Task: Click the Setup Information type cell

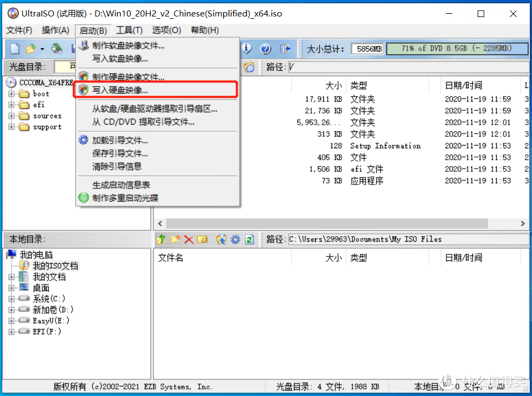Action: click(385, 146)
